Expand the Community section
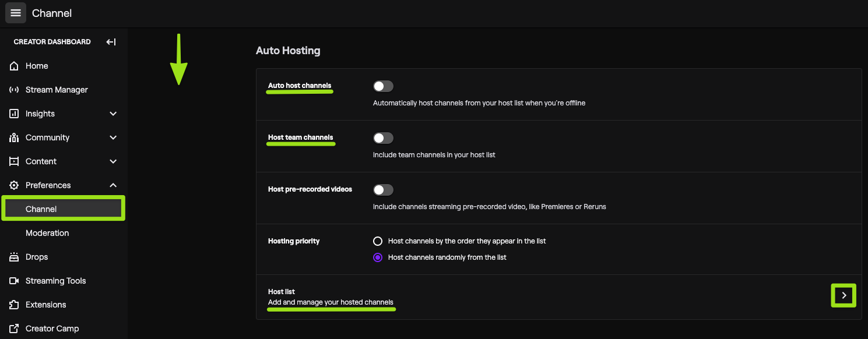The height and width of the screenshot is (339, 868). tap(113, 137)
